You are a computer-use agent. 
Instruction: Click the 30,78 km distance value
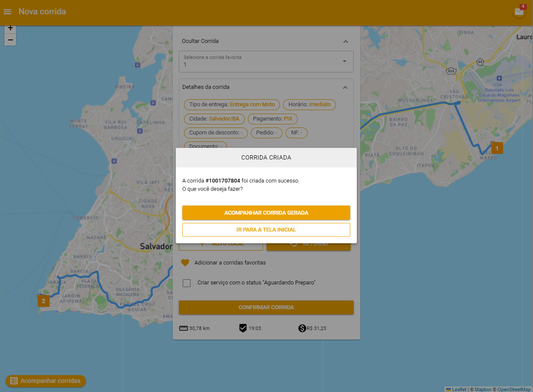pyautogui.click(x=200, y=328)
